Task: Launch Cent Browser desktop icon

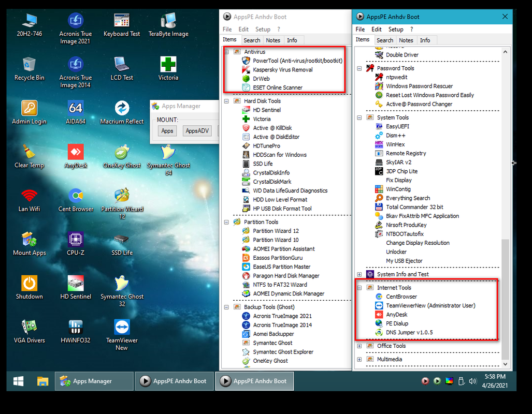Action: pos(75,200)
